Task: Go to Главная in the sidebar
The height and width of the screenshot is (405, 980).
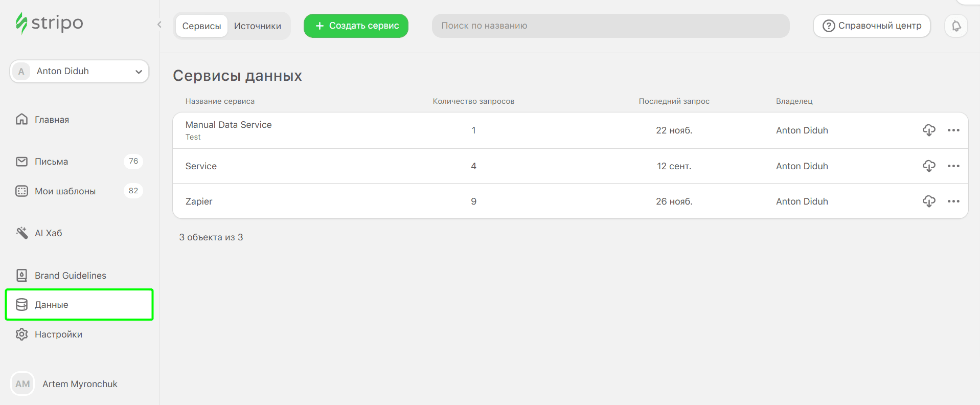Action: [x=52, y=120]
